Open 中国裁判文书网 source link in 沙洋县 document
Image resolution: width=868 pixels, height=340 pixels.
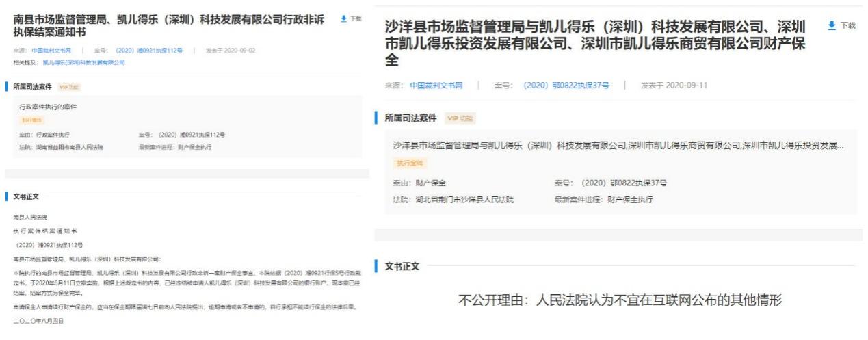pos(436,86)
